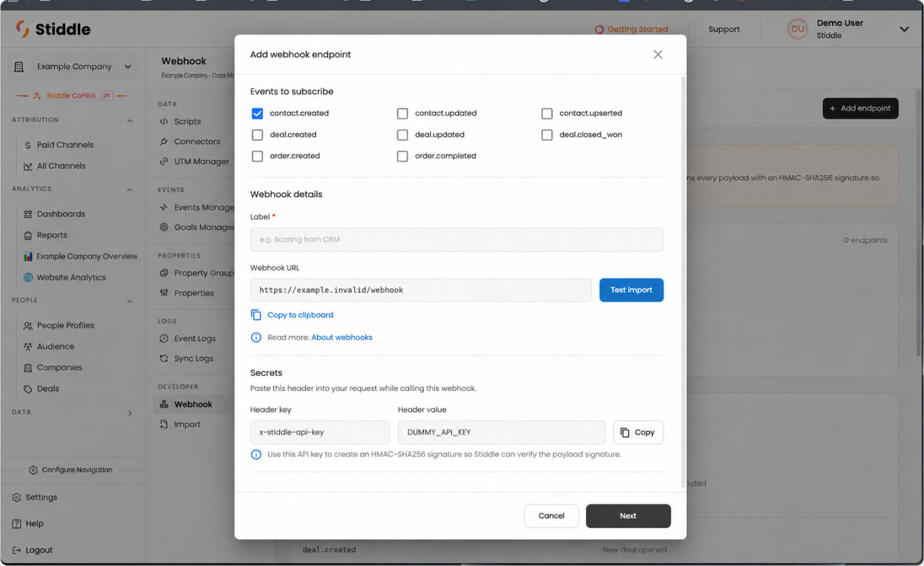Click the Header value field
This screenshot has width=924, height=566.
(501, 432)
